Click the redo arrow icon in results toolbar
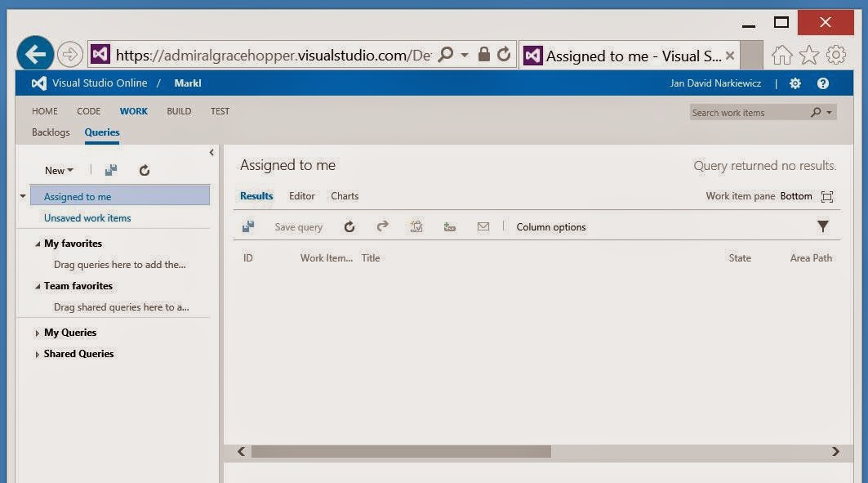Viewport: 868px width, 483px height. point(382,226)
